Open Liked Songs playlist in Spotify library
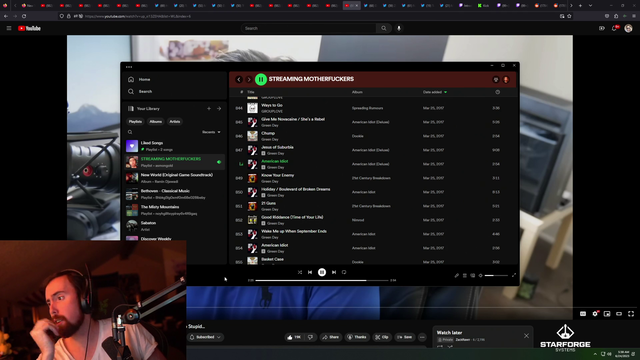Image resolution: width=640 pixels, height=360 pixels. coord(175,146)
